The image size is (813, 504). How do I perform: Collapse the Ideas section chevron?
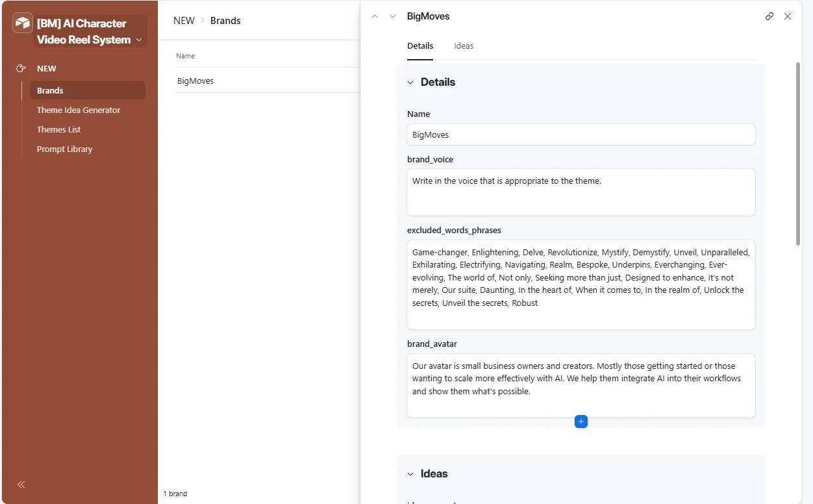tap(410, 474)
